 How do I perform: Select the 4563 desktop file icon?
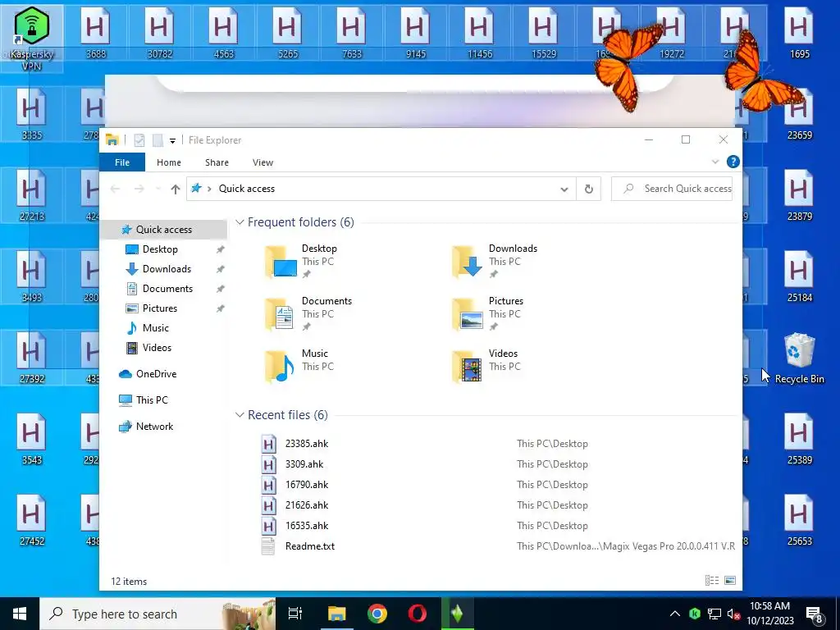(x=223, y=32)
